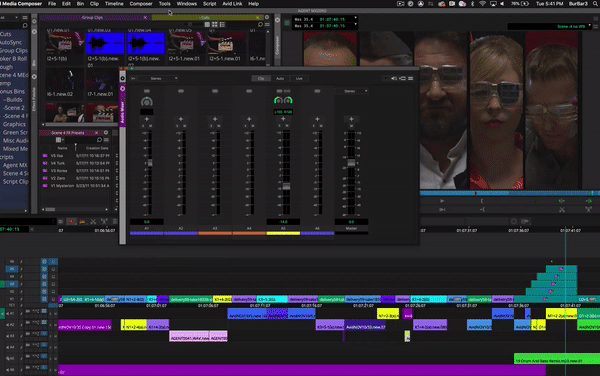
Task: Toggle the A6 strip gang button
Action: click(x=317, y=91)
